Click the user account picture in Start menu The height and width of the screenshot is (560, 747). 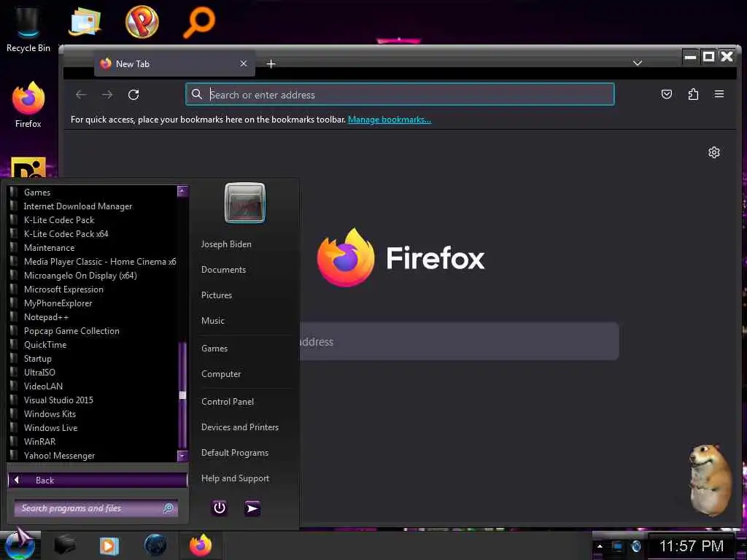coord(245,203)
